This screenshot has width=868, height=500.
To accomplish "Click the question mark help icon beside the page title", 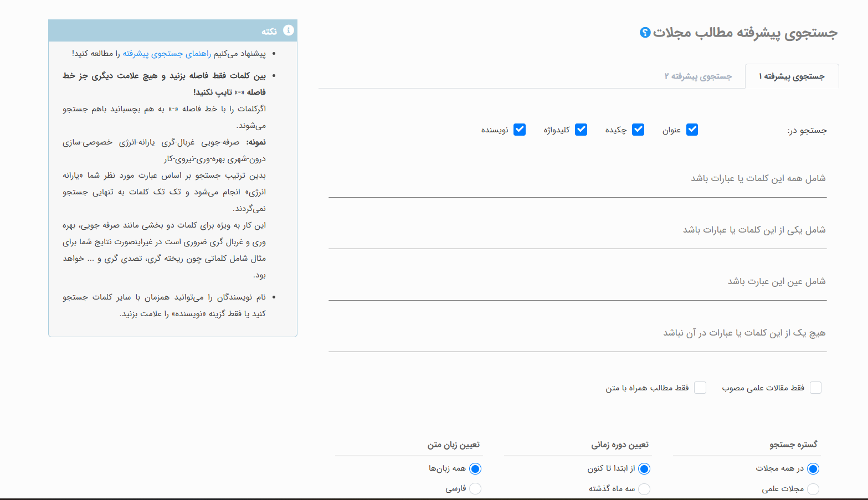I will [x=643, y=33].
